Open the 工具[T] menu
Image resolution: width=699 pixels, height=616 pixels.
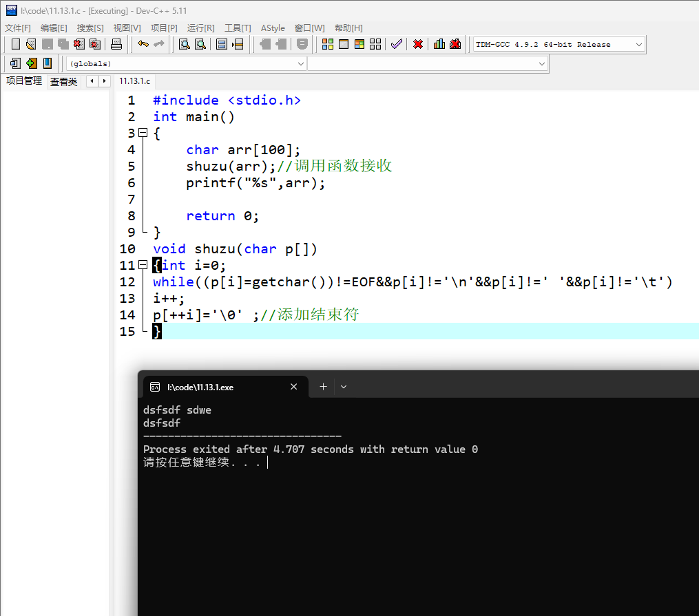click(x=238, y=28)
